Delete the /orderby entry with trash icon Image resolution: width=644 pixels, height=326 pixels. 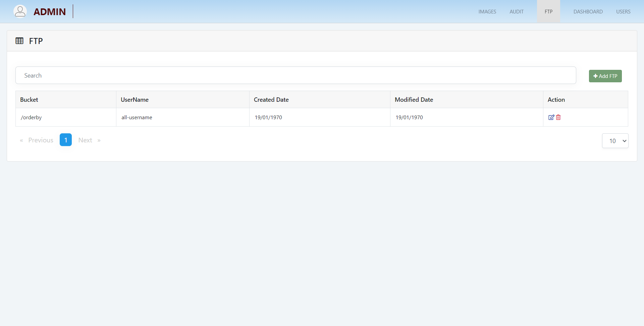(558, 117)
